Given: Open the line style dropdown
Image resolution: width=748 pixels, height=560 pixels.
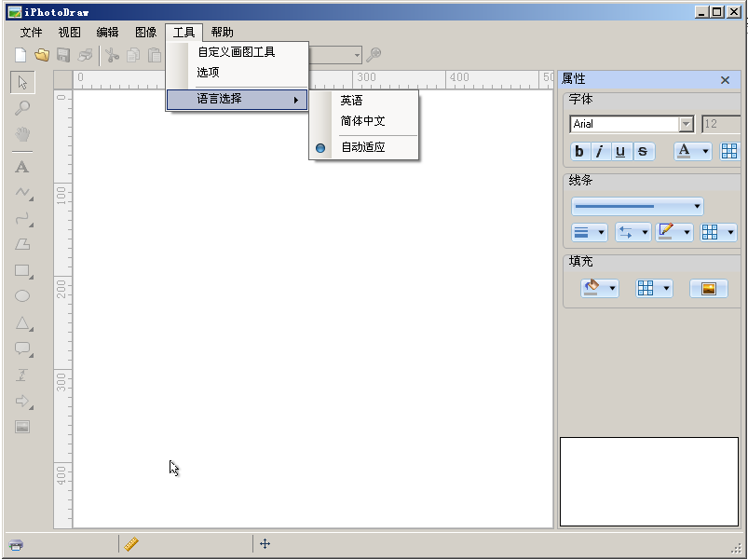Looking at the screenshot, I should [637, 207].
